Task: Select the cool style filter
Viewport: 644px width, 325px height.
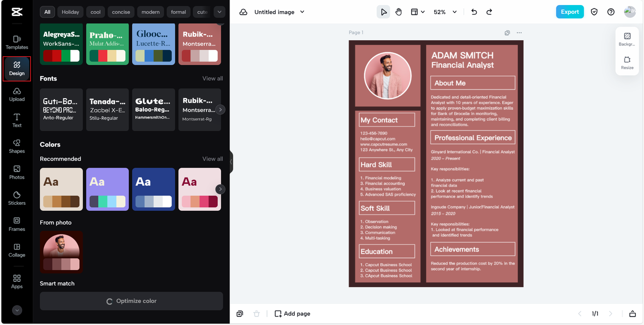Action: coord(96,12)
